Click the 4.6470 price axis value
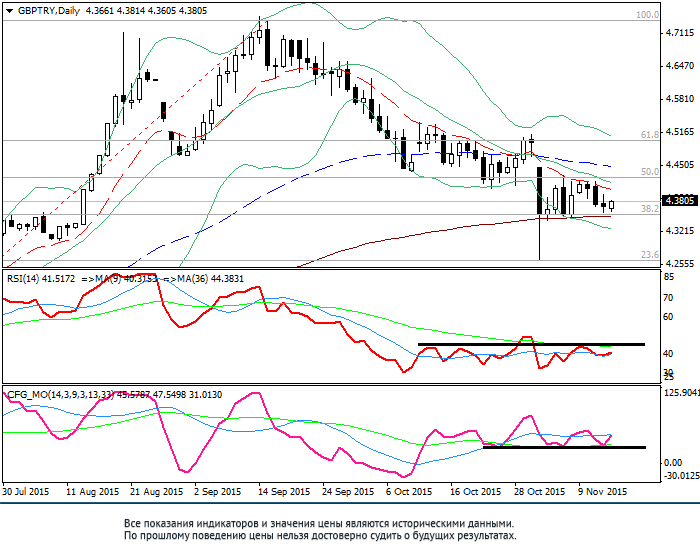This screenshot has height=552, width=700. (680, 66)
